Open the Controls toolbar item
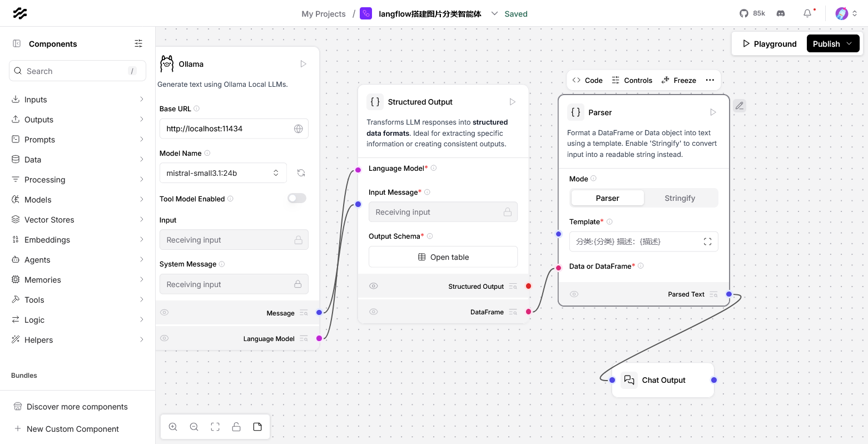This screenshot has width=868, height=444. tap(632, 80)
